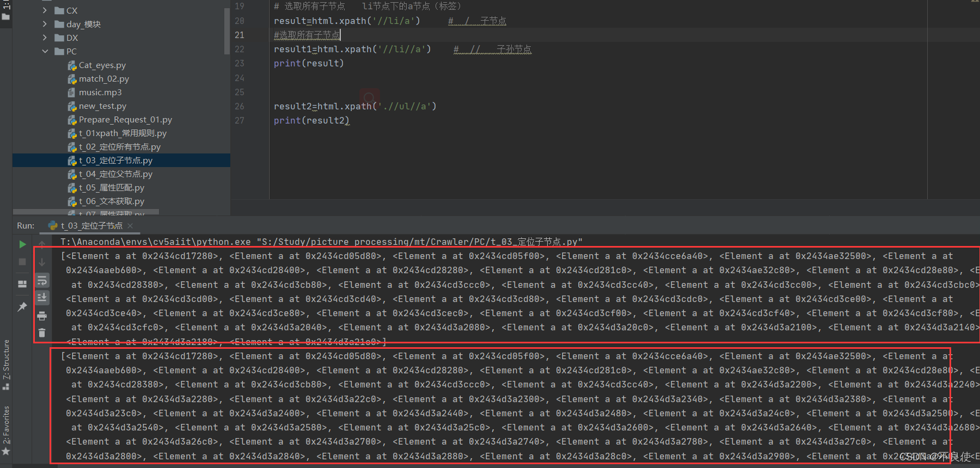Collapse the PC folder
Image resolution: width=980 pixels, height=468 pixels.
click(45, 51)
